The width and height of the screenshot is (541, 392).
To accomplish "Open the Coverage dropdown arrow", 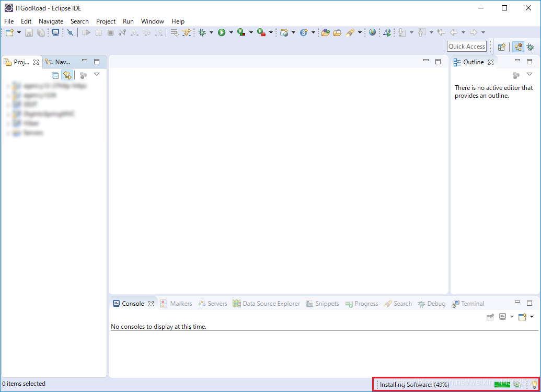I will [x=251, y=32].
